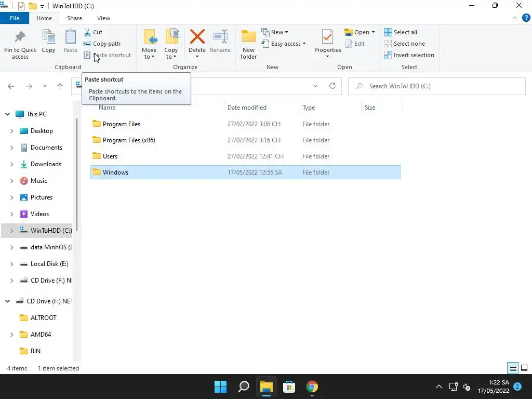
Task: Click Invert selection
Action: coord(409,55)
